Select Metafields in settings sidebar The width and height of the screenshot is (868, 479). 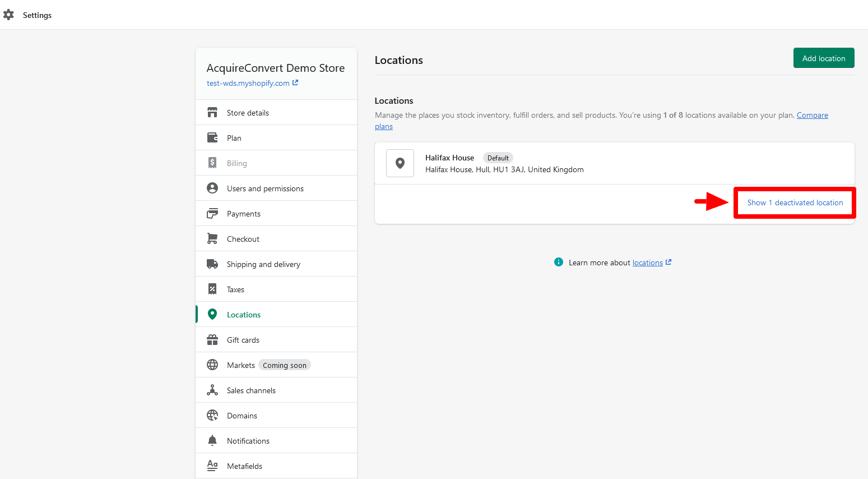(x=244, y=466)
